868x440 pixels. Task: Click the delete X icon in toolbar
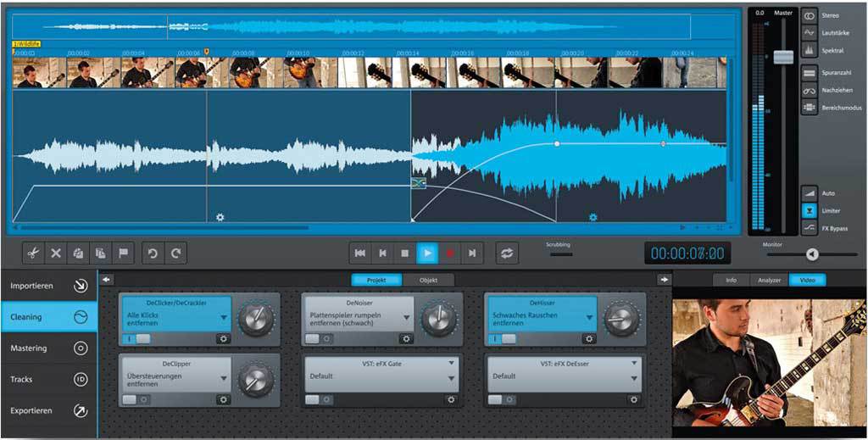click(x=56, y=253)
